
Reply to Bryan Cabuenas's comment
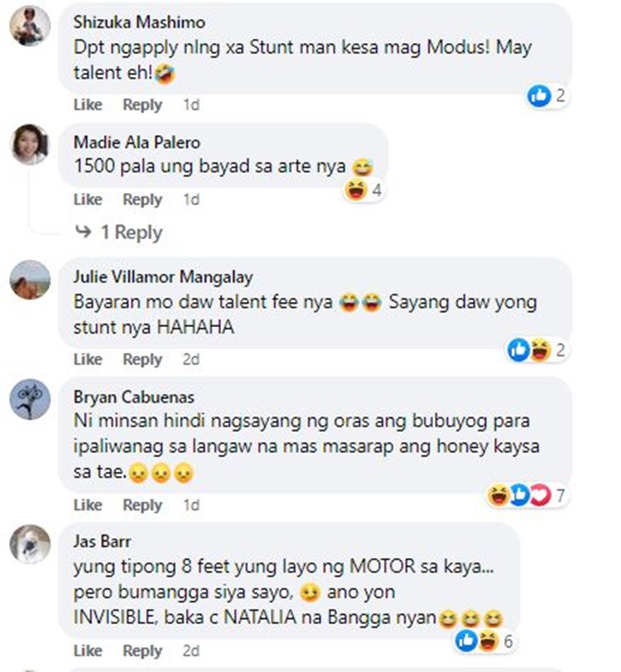pos(142,505)
